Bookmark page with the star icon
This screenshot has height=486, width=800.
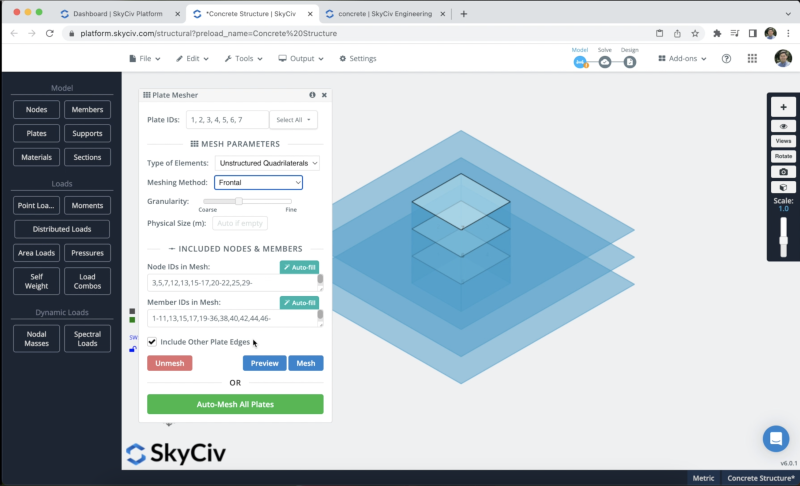[x=695, y=33]
